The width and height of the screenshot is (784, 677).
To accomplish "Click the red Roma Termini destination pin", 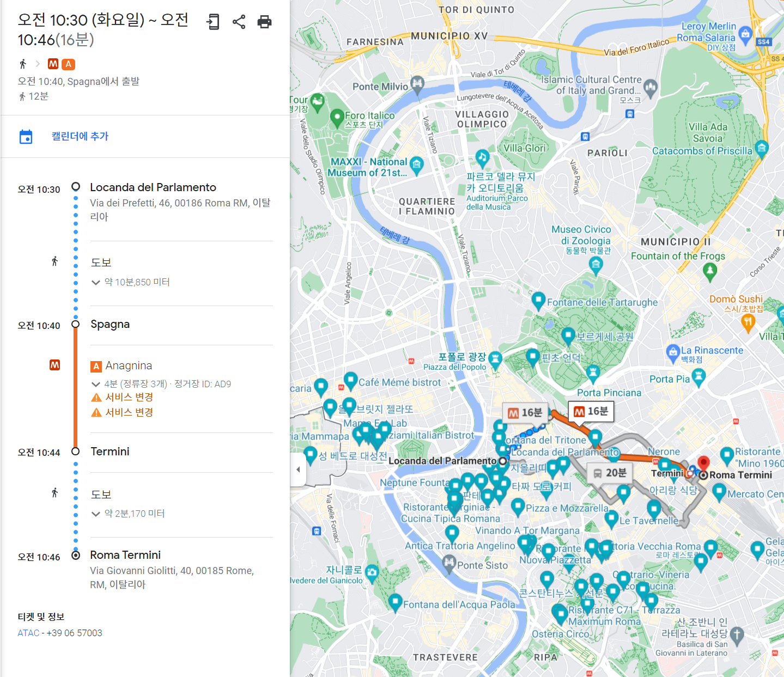I will [x=703, y=464].
